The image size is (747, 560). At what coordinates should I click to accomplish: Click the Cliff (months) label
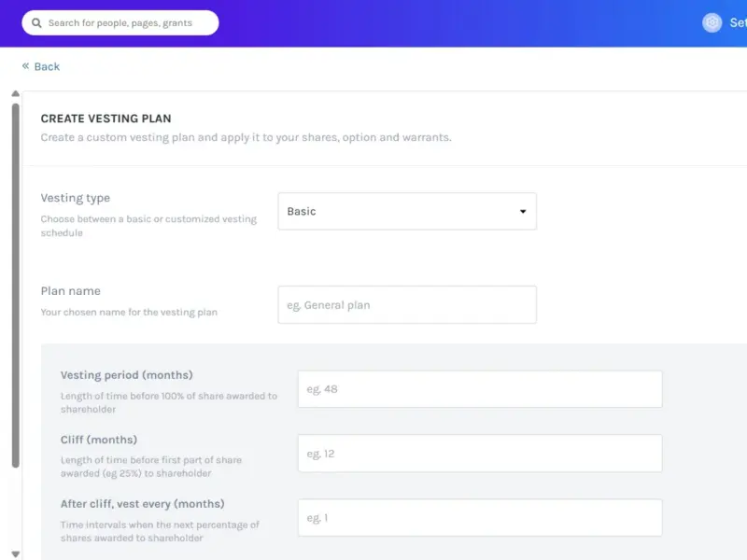[x=99, y=440]
